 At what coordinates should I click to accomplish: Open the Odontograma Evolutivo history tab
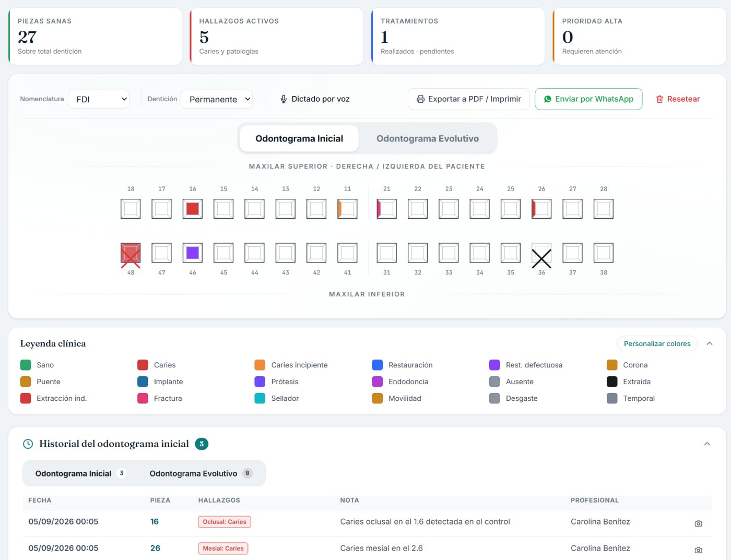click(x=201, y=473)
